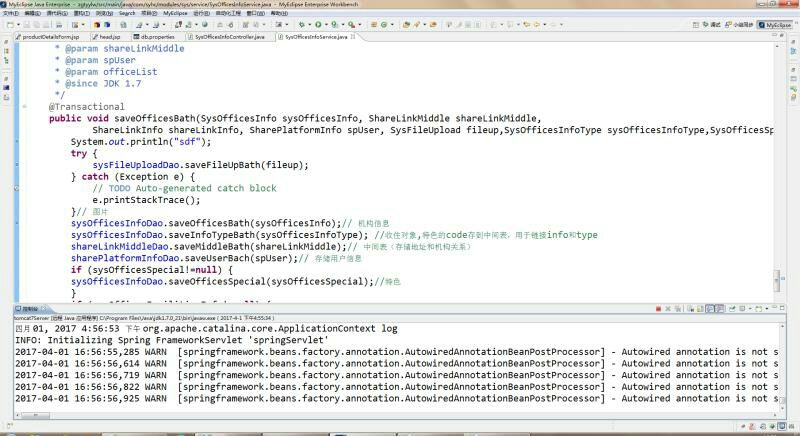Collapse the saveOfficesBath method fold marker
The image size is (800, 436).
[24, 106]
